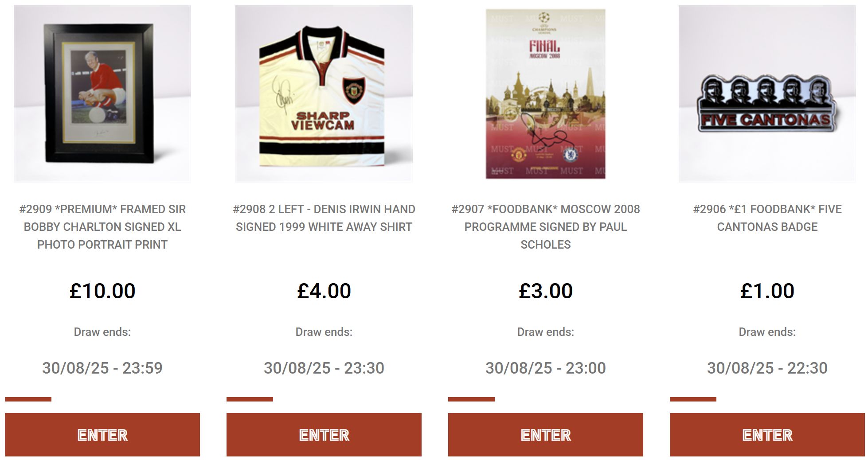868x460 pixels.
Task: Click the progress bar under draw #2909
Action: (x=102, y=399)
